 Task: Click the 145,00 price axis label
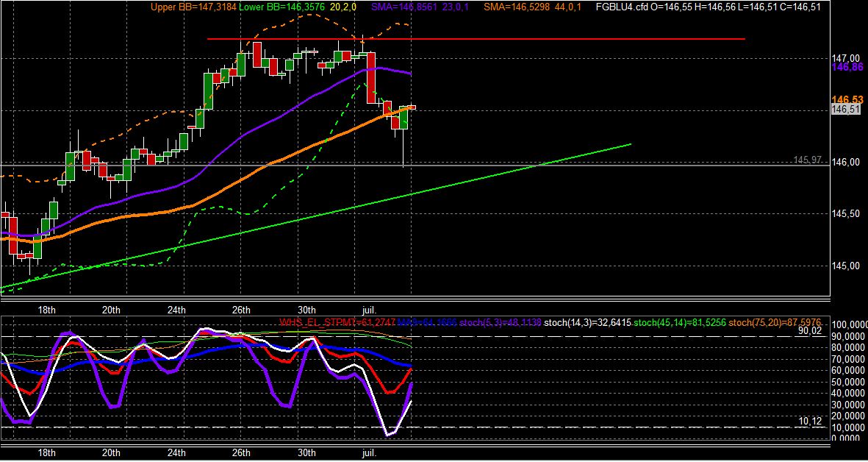pos(847,266)
